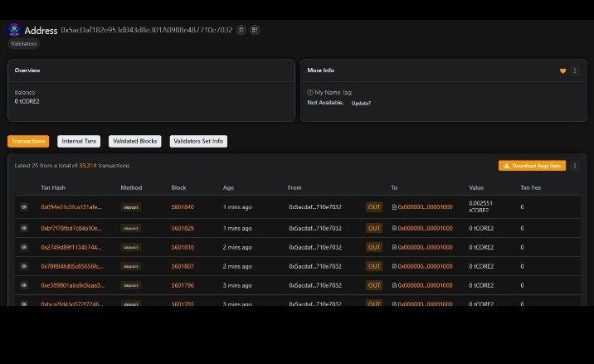Open block 5601818 link
Image resolution: width=594 pixels, height=364 pixels.
(183, 247)
